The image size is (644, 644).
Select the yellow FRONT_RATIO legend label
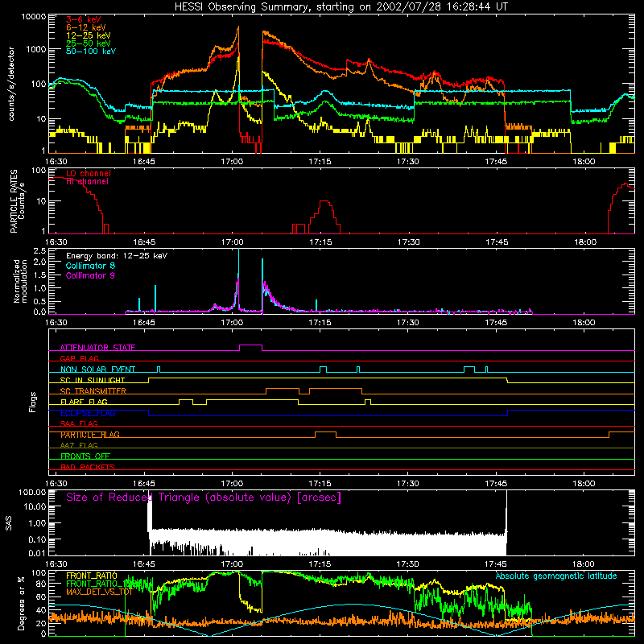[92, 576]
